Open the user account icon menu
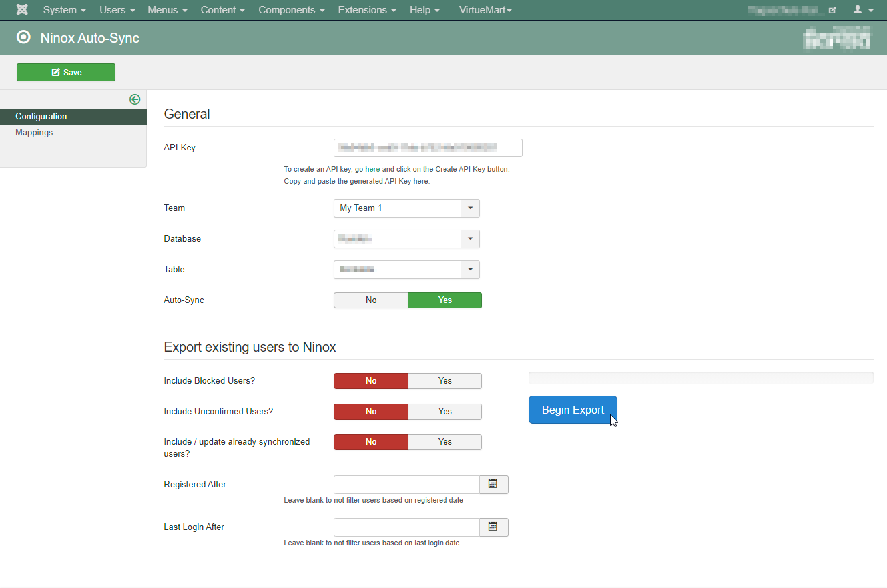 pos(863,10)
